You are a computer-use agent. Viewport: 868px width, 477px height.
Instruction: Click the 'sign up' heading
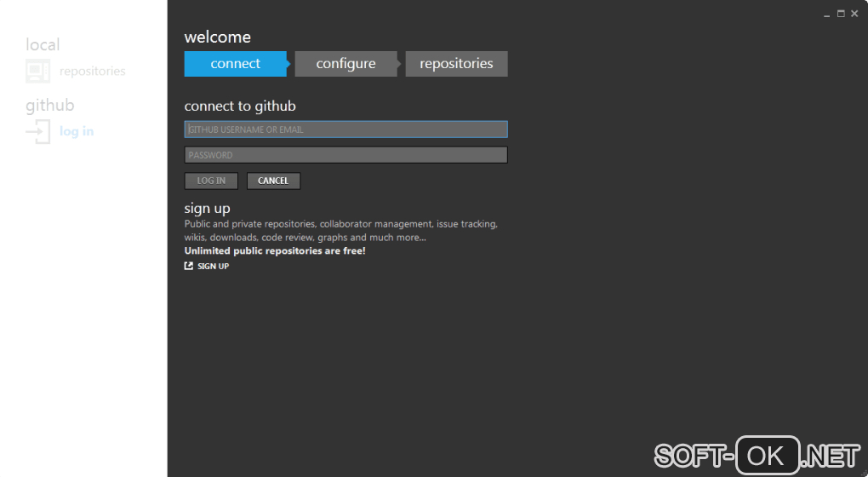tap(207, 209)
